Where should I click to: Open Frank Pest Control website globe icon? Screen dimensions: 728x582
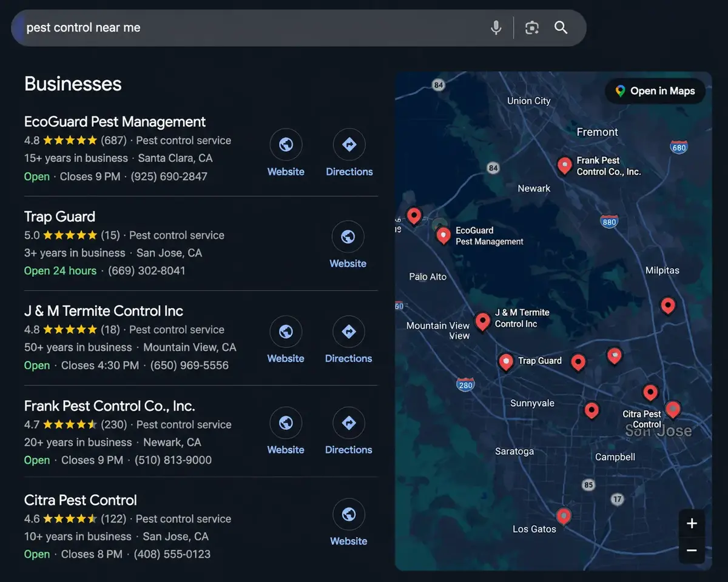pos(286,423)
